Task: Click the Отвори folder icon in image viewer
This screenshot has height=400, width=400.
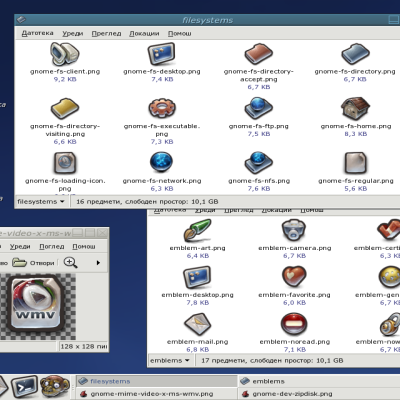Action: coord(19,263)
